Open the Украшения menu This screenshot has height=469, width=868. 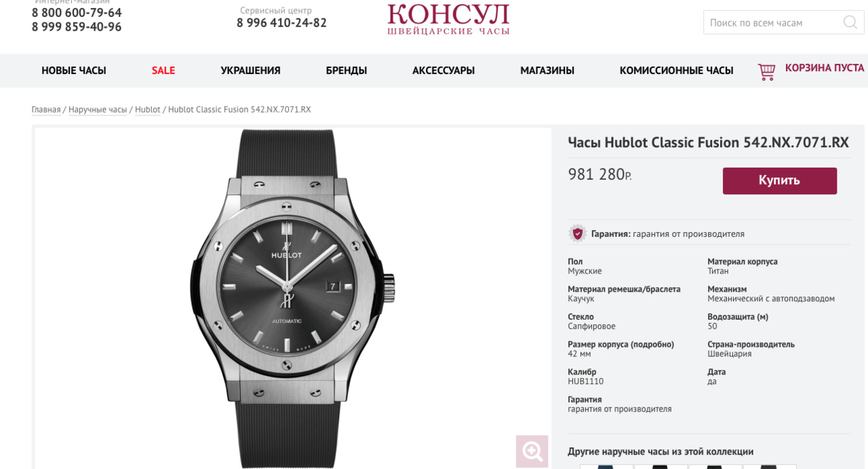(x=250, y=71)
